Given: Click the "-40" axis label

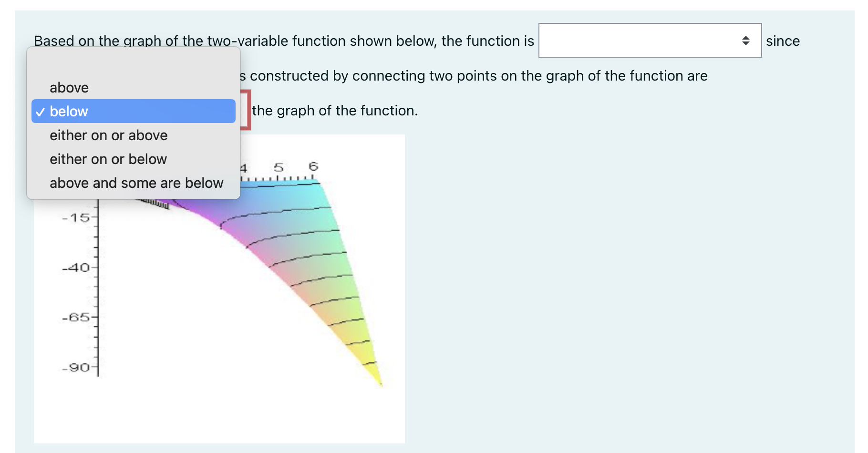Looking at the screenshot, I should coord(76,267).
